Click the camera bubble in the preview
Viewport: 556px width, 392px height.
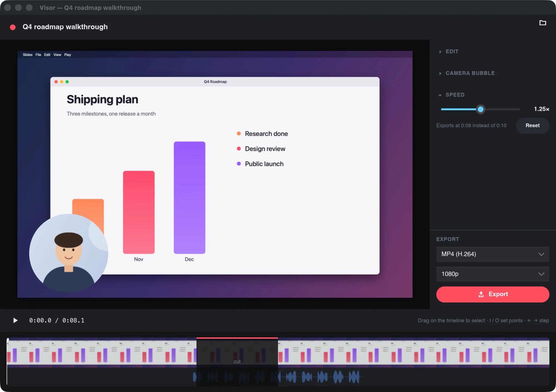69,253
